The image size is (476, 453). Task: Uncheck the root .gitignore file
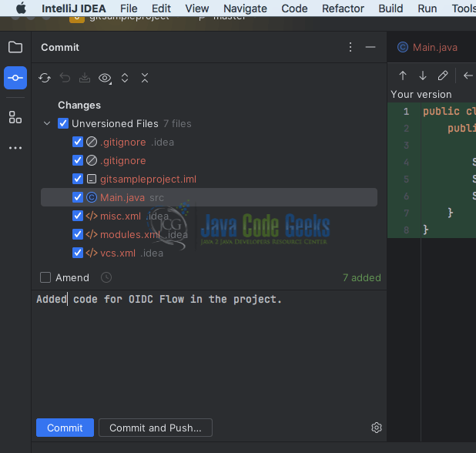point(78,160)
